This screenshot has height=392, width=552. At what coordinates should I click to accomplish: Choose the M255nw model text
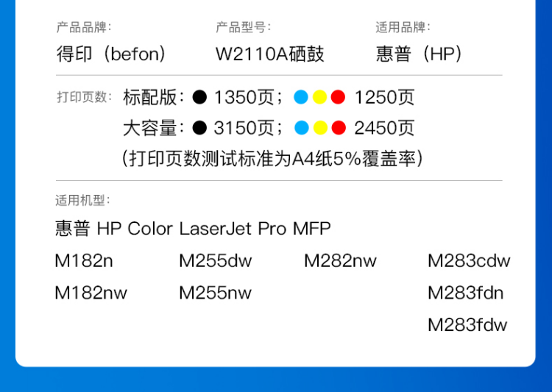(215, 293)
